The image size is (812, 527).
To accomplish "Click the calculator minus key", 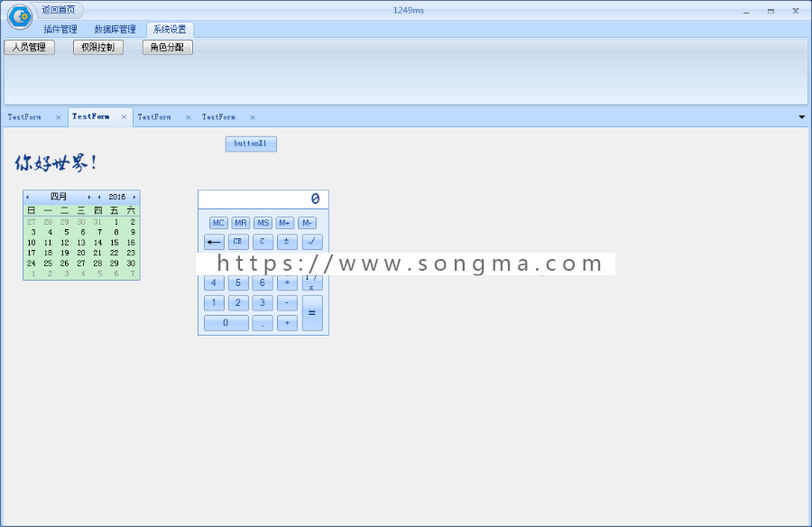I will pos(287,302).
